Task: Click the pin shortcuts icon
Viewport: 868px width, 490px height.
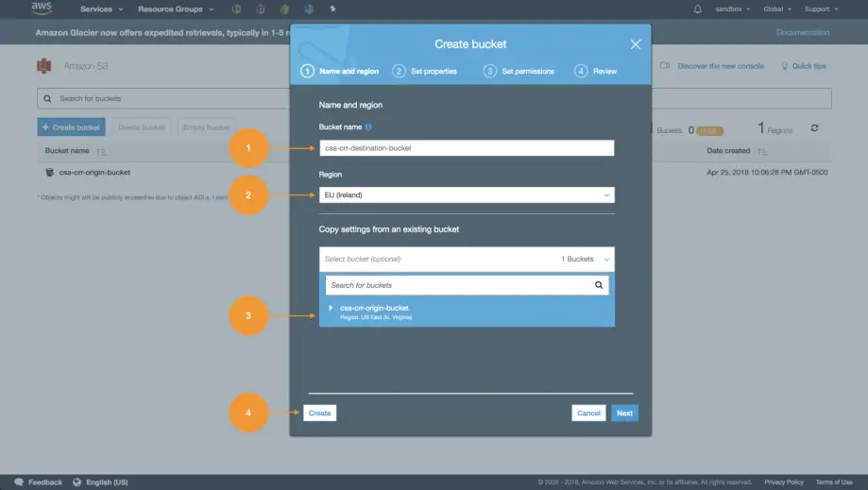Action: tap(332, 8)
